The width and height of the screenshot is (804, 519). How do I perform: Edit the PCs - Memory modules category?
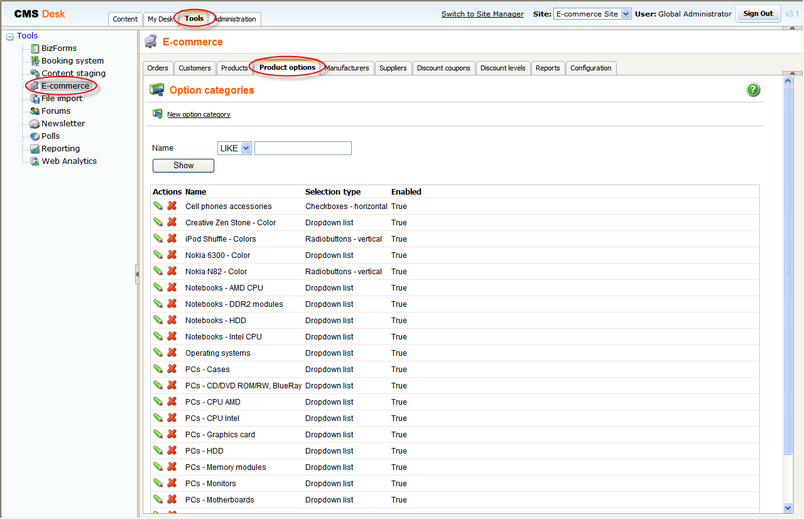[x=158, y=467]
